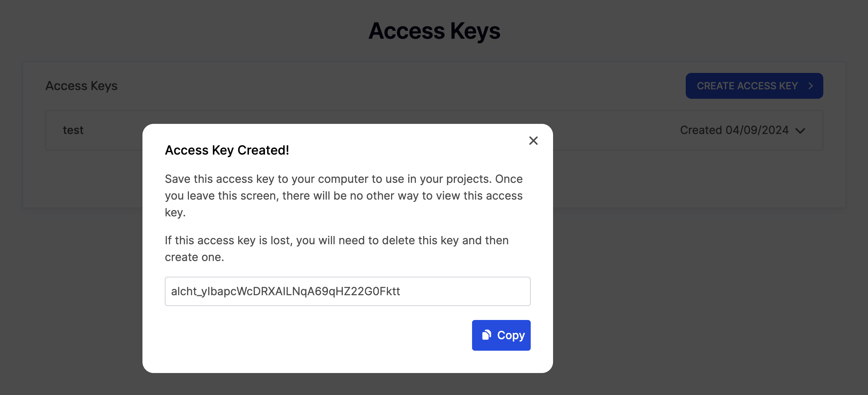Click the Created 04/09/2024 label

pyautogui.click(x=733, y=130)
